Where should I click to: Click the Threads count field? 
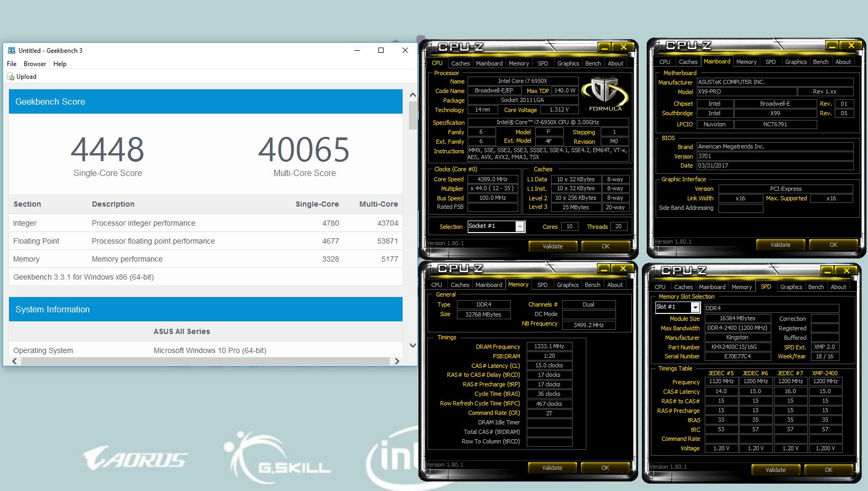coord(618,227)
